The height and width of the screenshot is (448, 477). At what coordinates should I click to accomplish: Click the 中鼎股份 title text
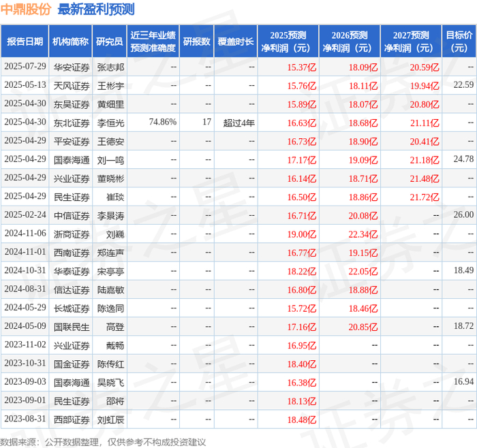[26, 9]
